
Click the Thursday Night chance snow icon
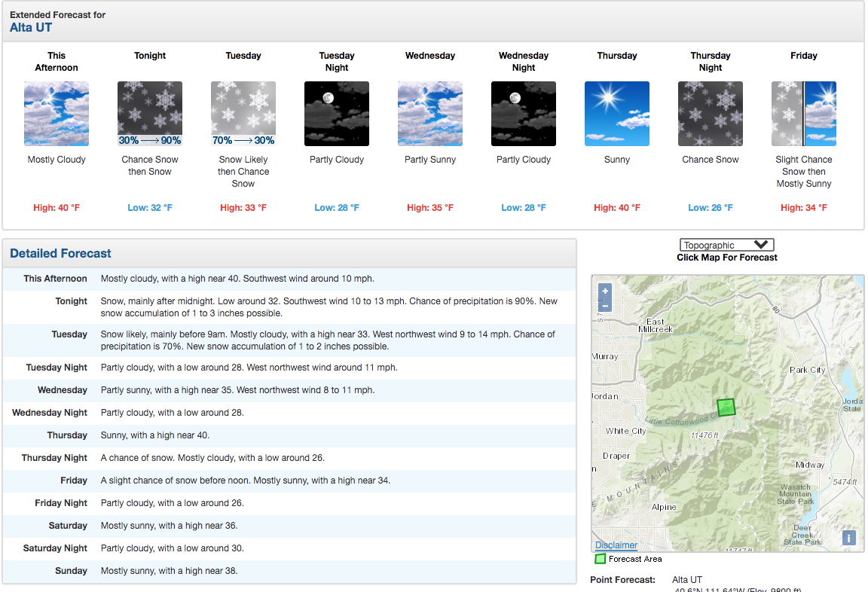pyautogui.click(x=711, y=114)
